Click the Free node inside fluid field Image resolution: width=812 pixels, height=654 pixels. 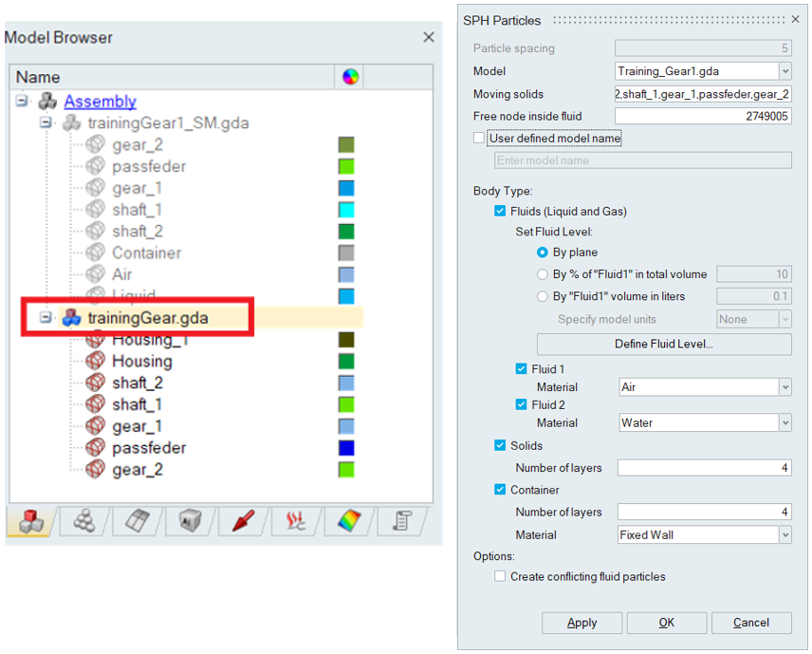click(702, 116)
